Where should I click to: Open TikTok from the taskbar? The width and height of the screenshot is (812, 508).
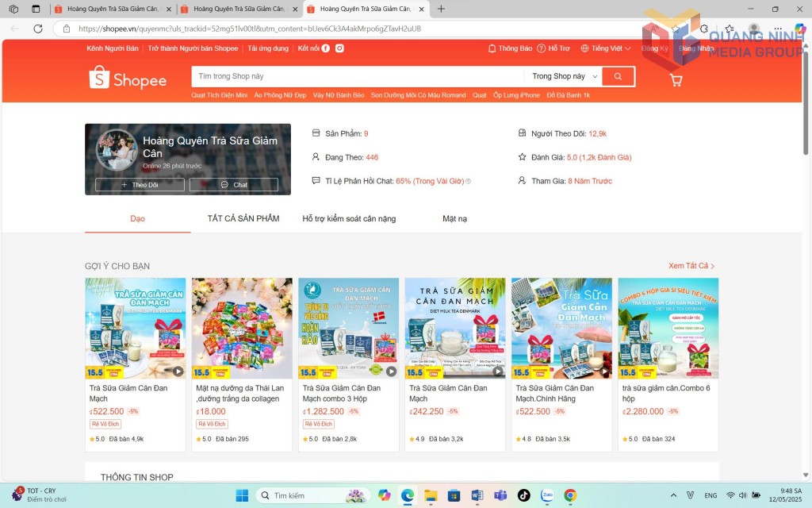pyautogui.click(x=523, y=495)
